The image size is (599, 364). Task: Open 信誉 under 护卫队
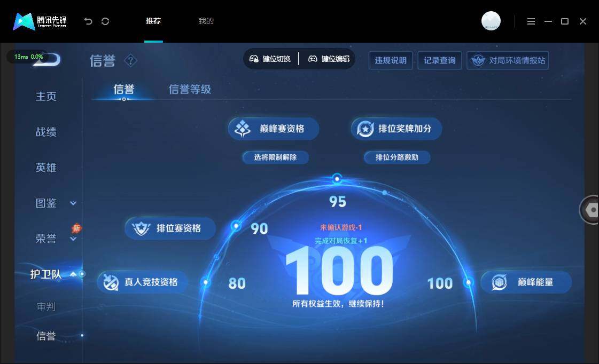[46, 336]
